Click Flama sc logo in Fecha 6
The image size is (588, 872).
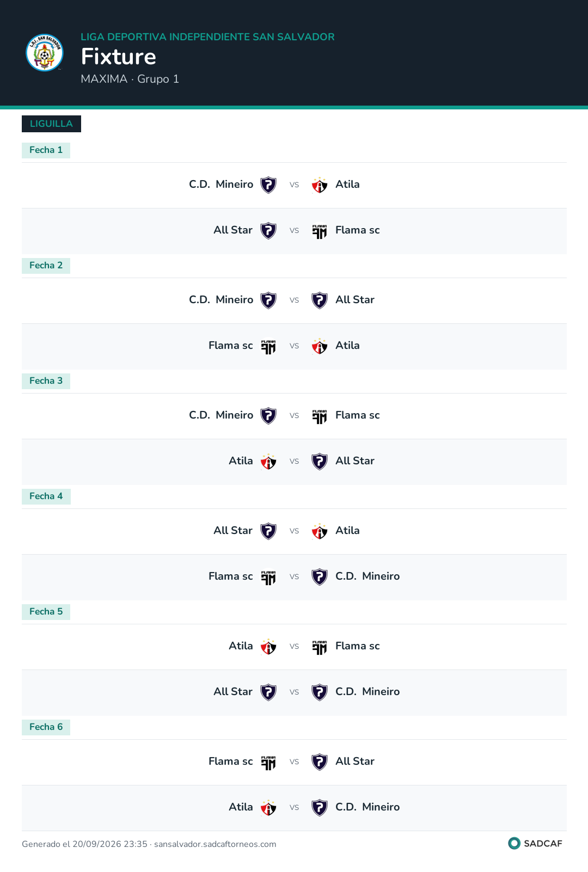point(268,762)
